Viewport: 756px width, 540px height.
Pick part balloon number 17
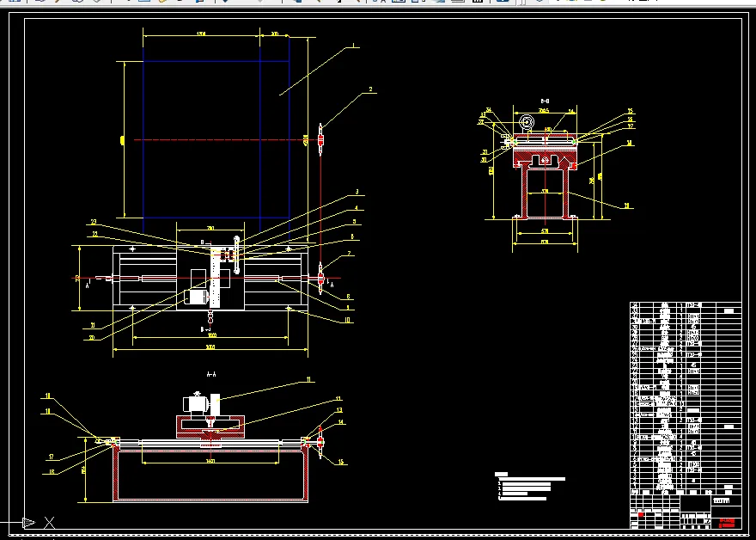click(51, 457)
